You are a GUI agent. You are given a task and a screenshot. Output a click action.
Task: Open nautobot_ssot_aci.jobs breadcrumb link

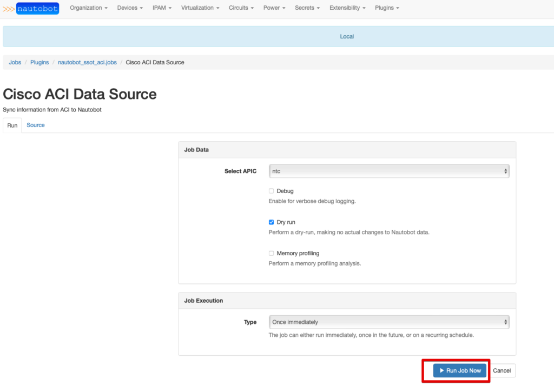click(x=87, y=62)
